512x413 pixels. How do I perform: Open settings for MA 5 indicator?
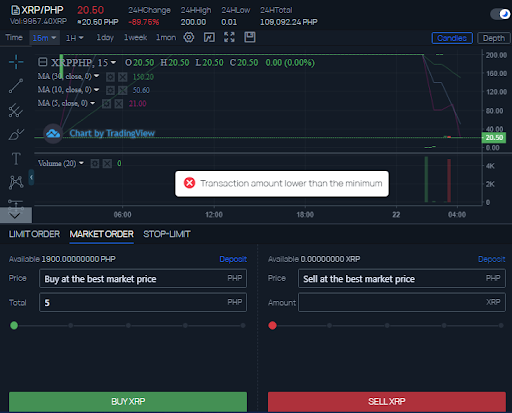coord(106,104)
